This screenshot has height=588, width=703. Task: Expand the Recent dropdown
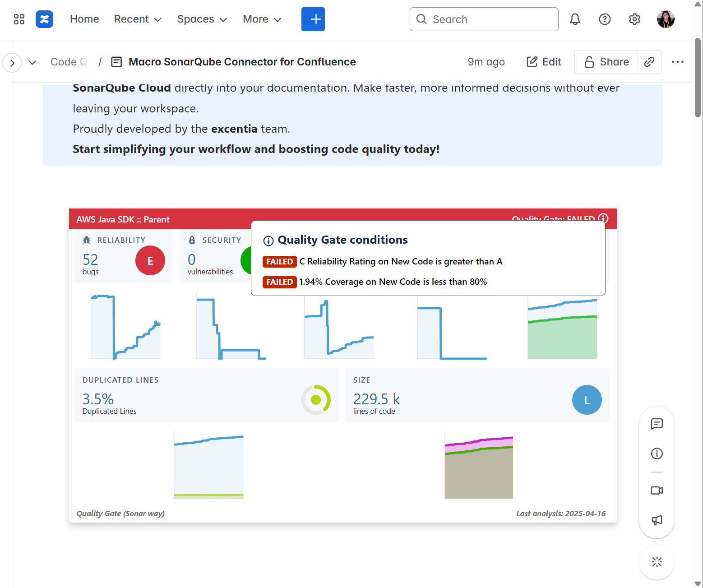point(137,19)
